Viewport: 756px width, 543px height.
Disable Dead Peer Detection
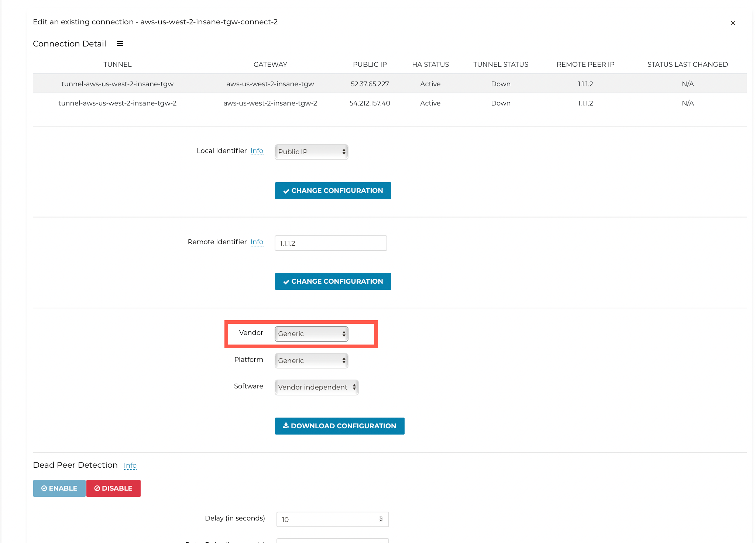pyautogui.click(x=113, y=488)
